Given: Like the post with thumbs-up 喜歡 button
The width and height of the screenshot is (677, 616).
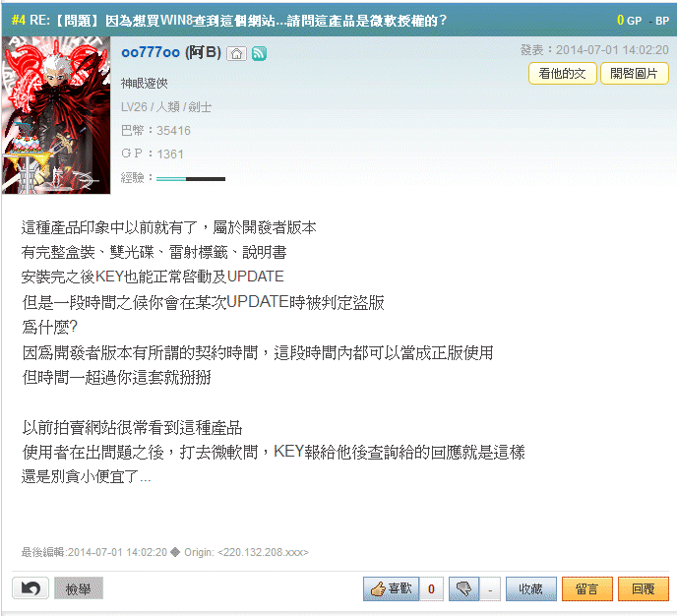Looking at the screenshot, I should pos(392,588).
